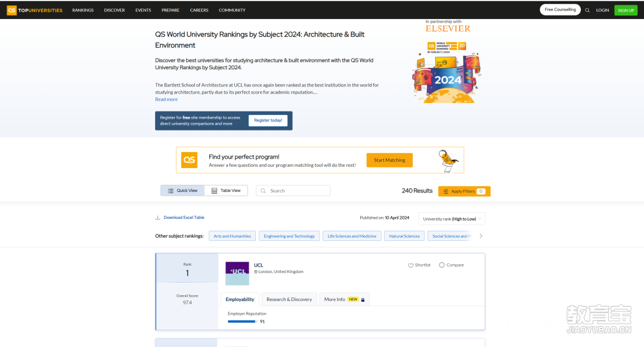Click the Apply Filters button
644x347 pixels.
[x=464, y=191]
